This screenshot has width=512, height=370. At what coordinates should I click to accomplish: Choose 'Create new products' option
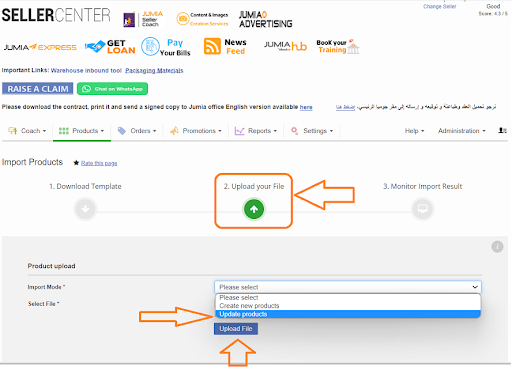(348, 306)
